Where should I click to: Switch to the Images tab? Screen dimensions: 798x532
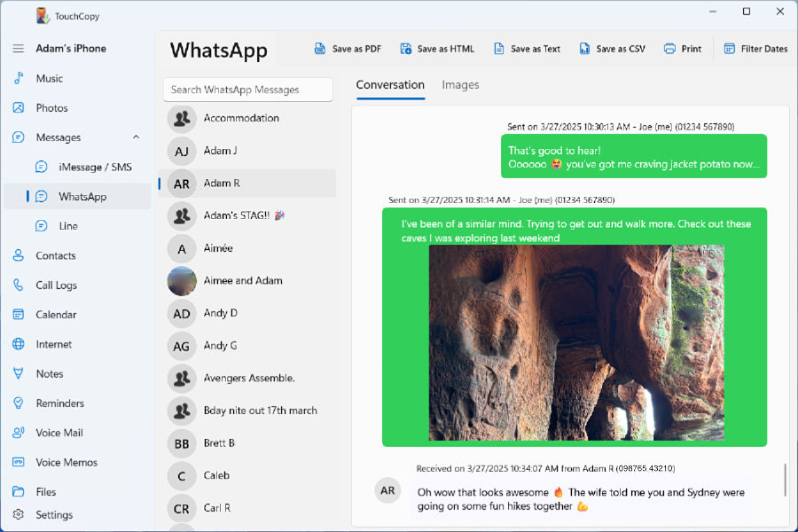(460, 85)
